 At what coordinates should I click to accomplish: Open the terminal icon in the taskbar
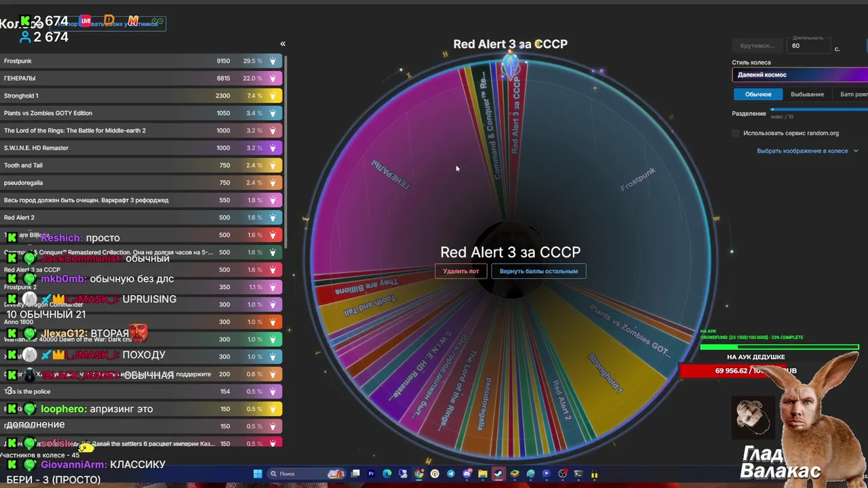(578, 474)
